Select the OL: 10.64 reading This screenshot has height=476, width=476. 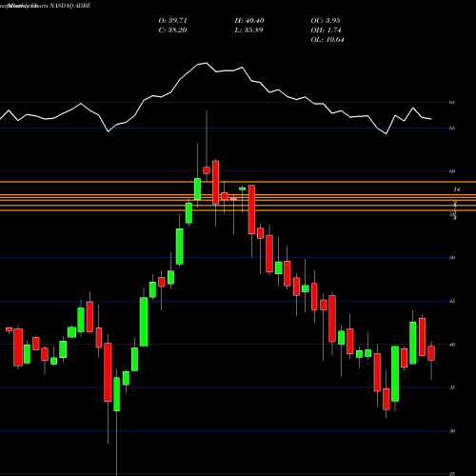pyautogui.click(x=327, y=40)
